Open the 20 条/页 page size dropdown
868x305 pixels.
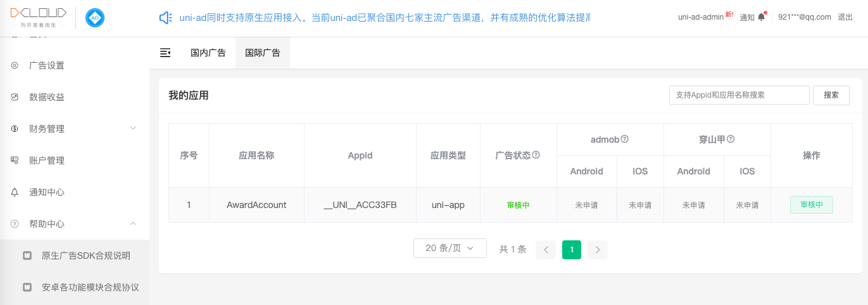point(450,248)
